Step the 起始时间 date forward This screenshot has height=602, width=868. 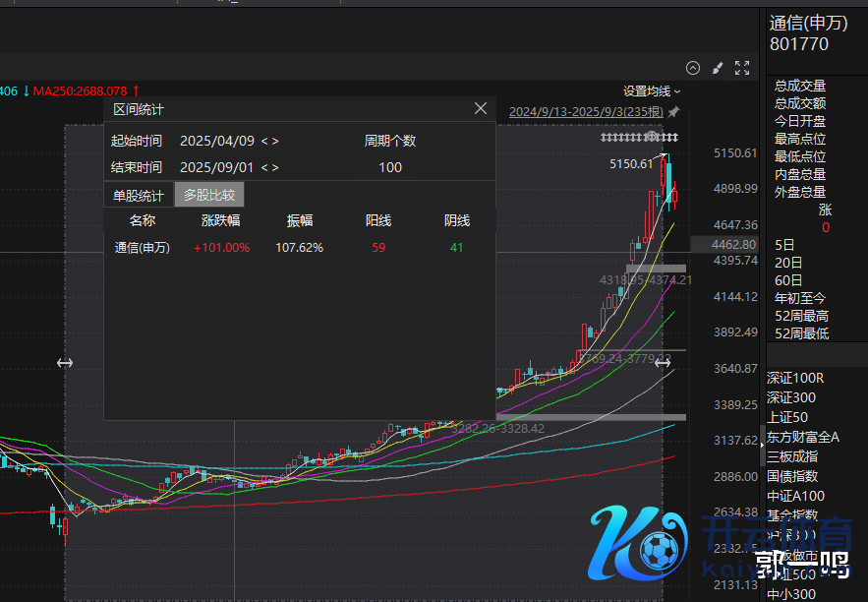click(x=275, y=142)
